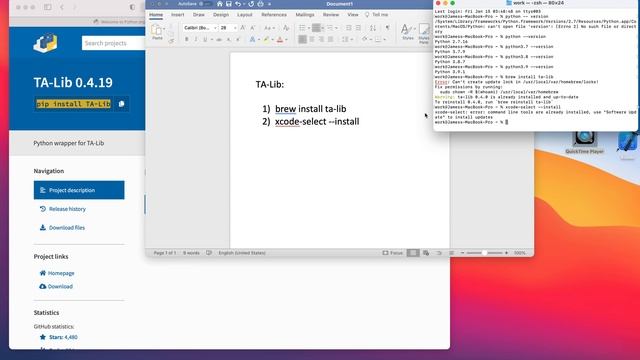640x360 pixels.
Task: Apply red font color
Action: (280, 40)
